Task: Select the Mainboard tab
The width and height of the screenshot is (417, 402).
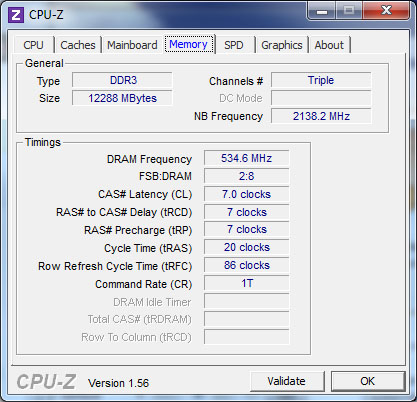Action: 132,45
